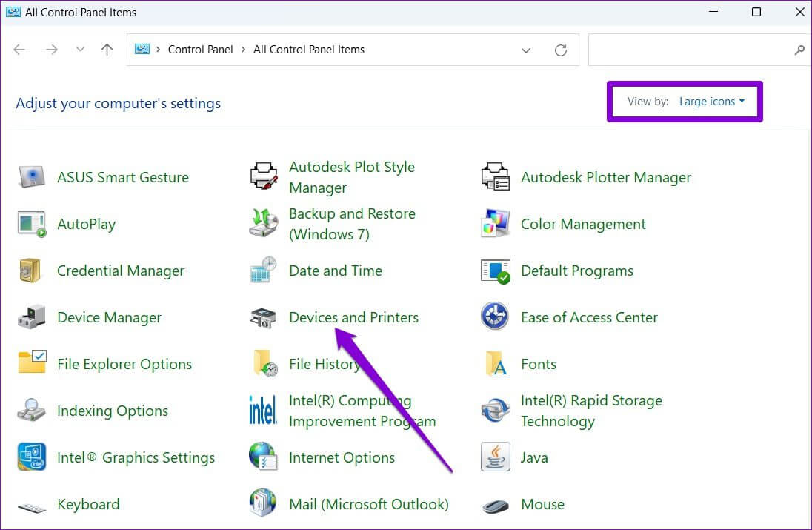Image resolution: width=812 pixels, height=530 pixels.
Task: Expand the chevron after Control Panel breadcrumb
Action: [x=243, y=49]
